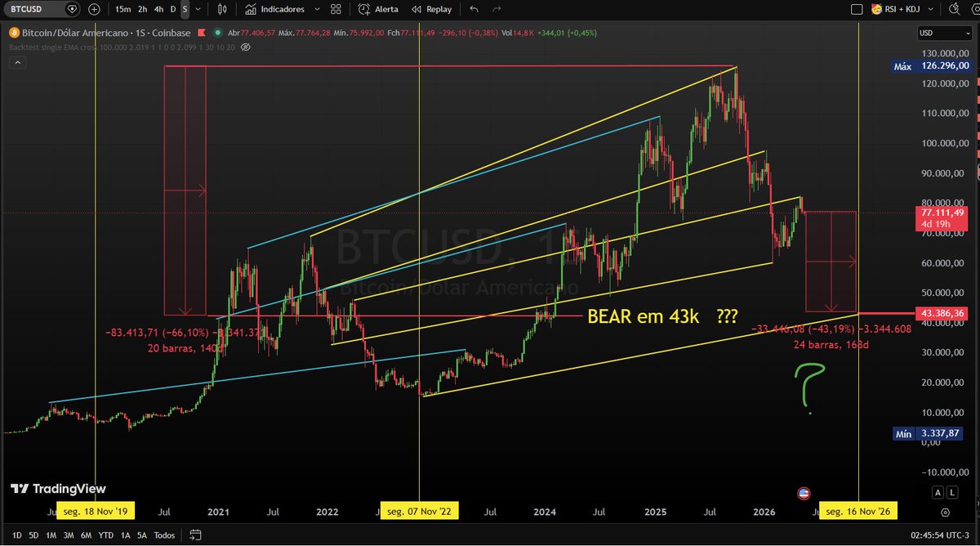Open the indicator templates grid icon
Screen dimensions: 980x546
(336, 9)
